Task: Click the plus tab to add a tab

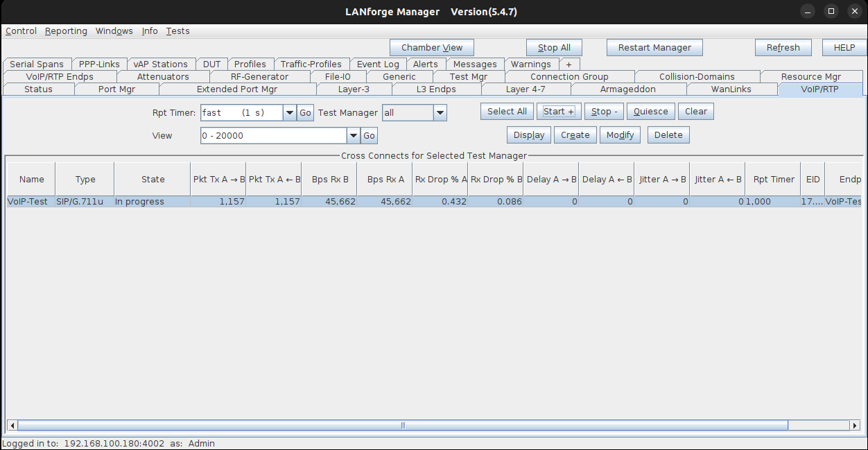Action: click(569, 64)
